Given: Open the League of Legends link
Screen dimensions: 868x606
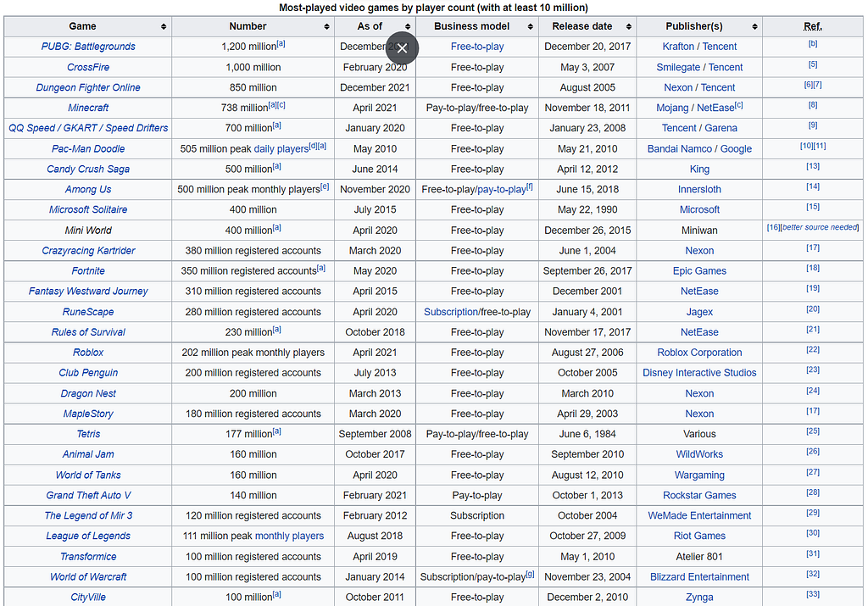Looking at the screenshot, I should coord(88,536).
